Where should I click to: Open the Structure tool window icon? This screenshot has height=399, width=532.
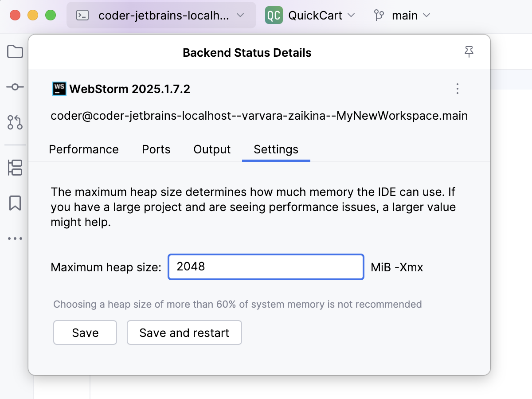pos(15,168)
